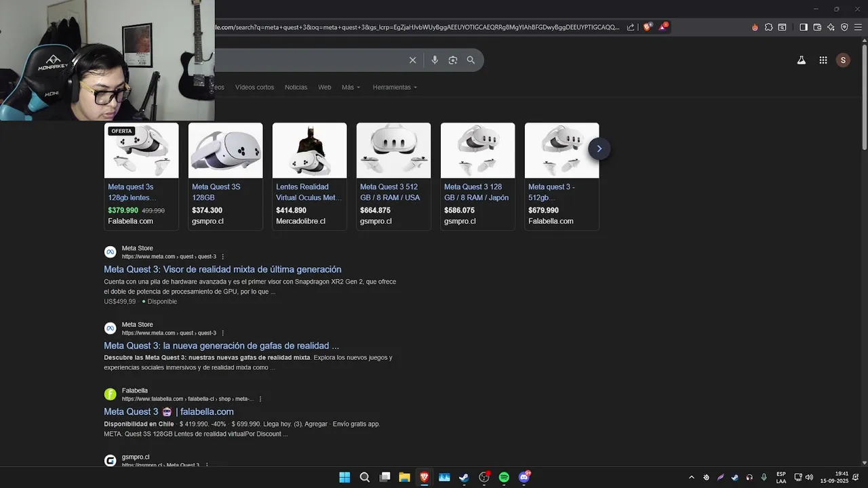Toggle the Brave sidebar panel

click(x=804, y=27)
